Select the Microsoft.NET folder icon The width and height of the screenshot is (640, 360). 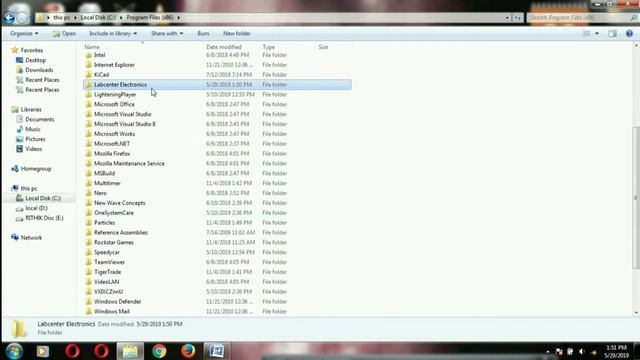click(x=89, y=144)
